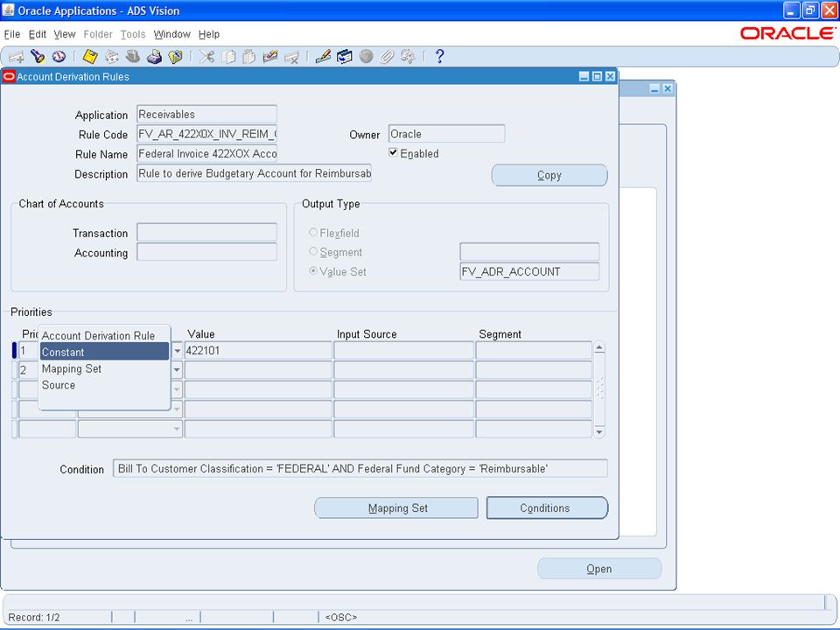Click the Copy button beside the Description field
840x630 pixels.
point(549,175)
